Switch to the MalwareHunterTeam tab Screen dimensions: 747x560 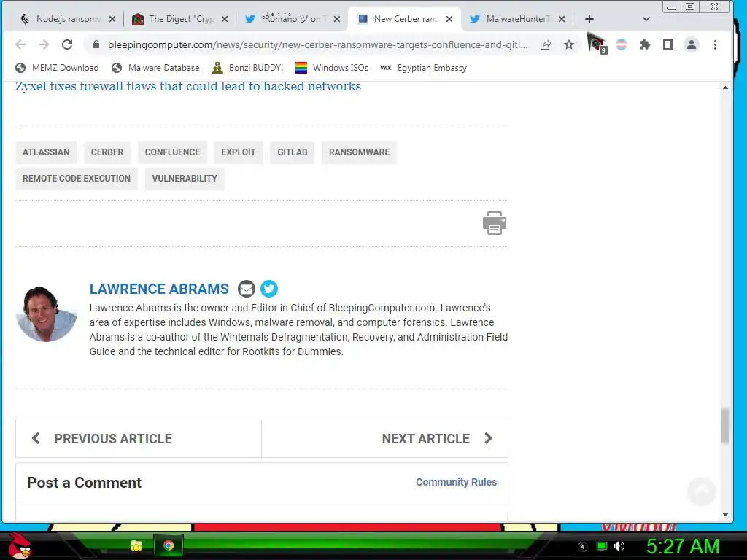[517, 19]
